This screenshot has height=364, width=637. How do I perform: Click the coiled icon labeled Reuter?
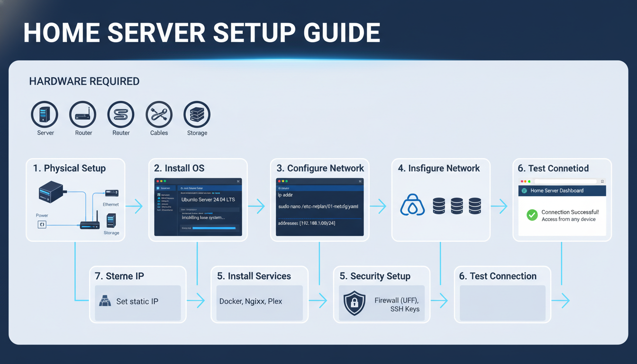pyautogui.click(x=121, y=115)
